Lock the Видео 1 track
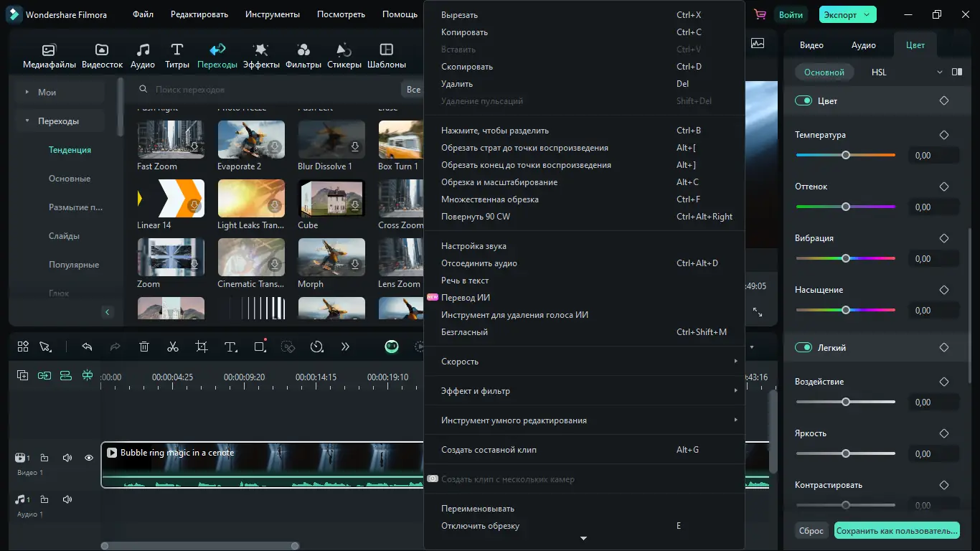Image resolution: width=980 pixels, height=551 pixels. tap(44, 458)
